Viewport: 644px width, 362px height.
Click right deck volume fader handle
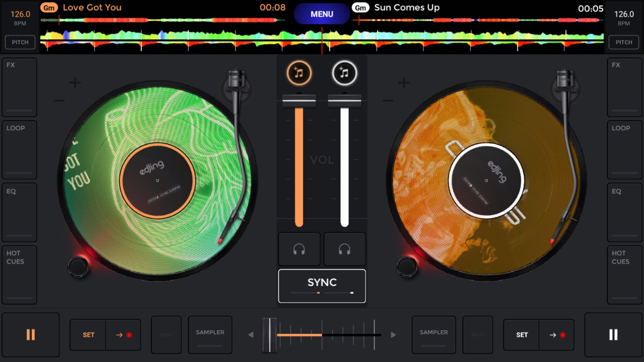[345, 101]
